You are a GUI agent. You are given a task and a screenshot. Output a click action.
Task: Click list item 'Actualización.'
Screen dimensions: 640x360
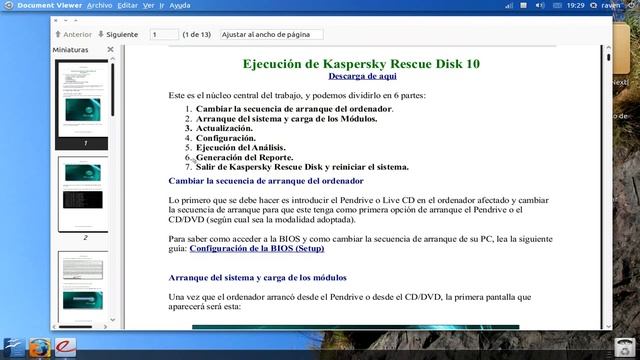(224, 128)
